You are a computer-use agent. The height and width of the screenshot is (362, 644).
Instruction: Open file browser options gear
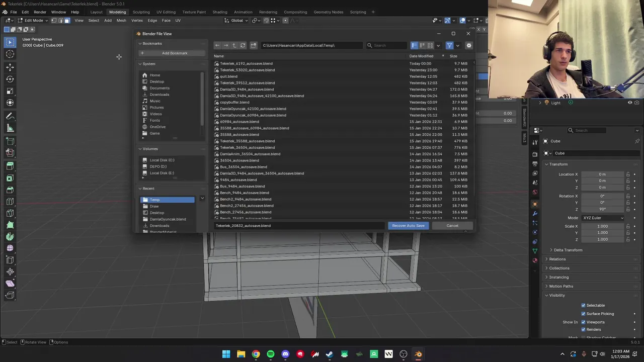(469, 45)
